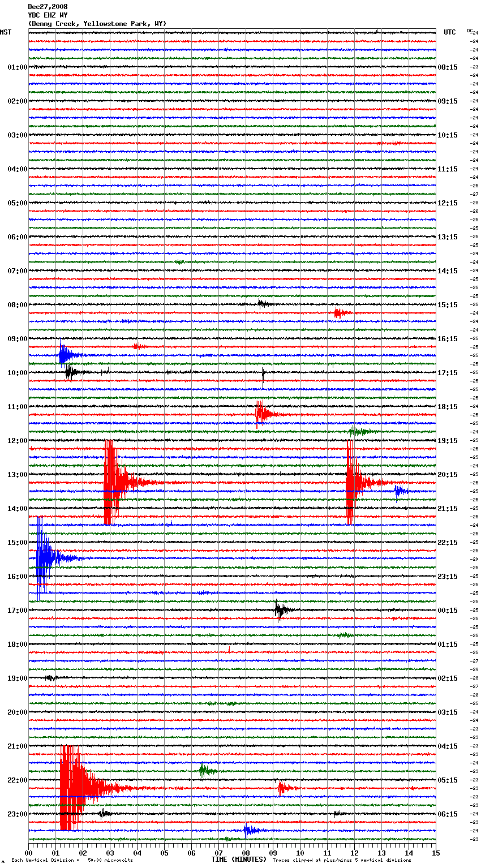Click the 09:15 UTC time label
Image resolution: width=481 pixels, height=868 pixels.
(x=448, y=101)
